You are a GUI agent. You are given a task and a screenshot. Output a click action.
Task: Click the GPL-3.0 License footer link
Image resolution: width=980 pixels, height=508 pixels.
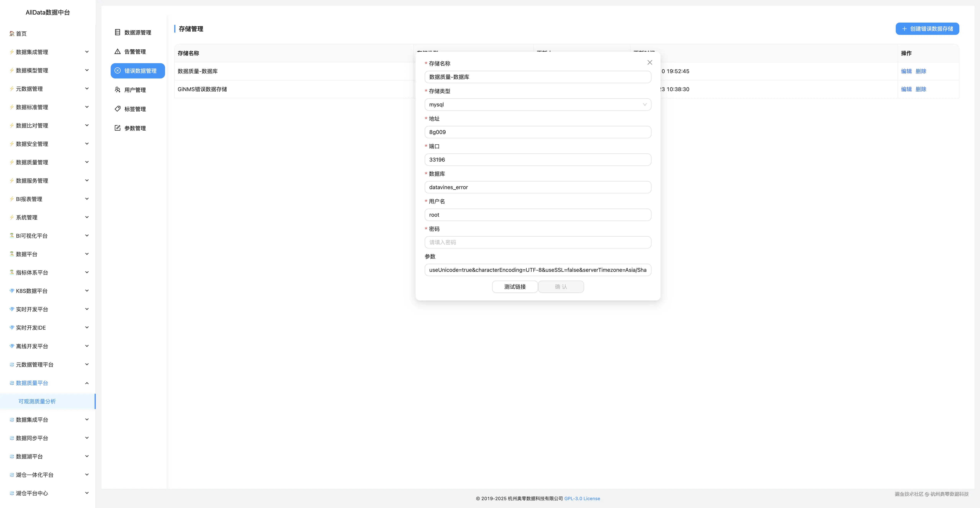click(582, 498)
